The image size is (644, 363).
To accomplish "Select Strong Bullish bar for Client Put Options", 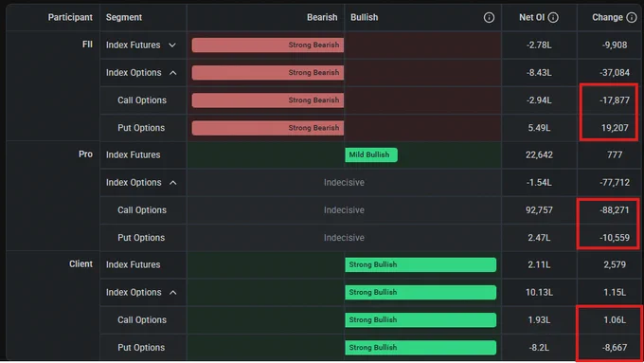I will click(x=420, y=348).
